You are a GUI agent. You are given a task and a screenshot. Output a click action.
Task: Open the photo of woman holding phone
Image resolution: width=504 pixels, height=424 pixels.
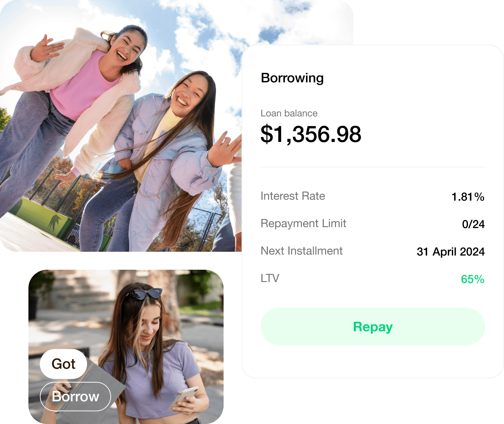[x=126, y=347]
